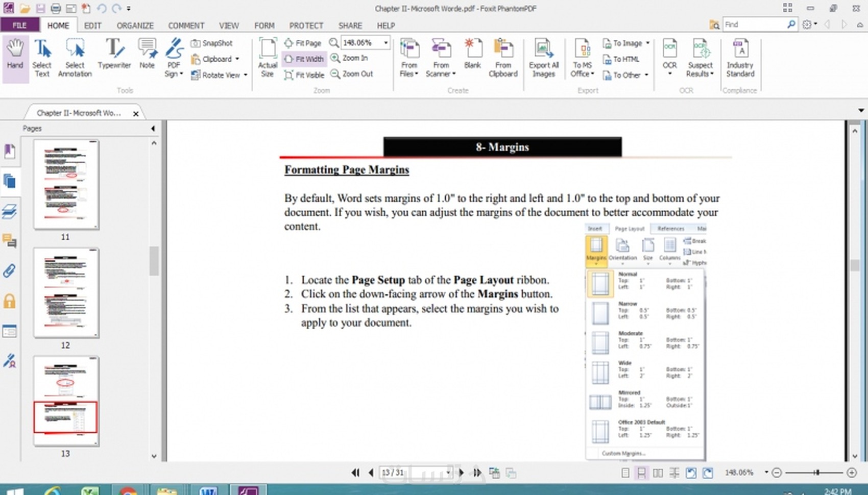Save the document using the floppy disk icon

click(40, 8)
